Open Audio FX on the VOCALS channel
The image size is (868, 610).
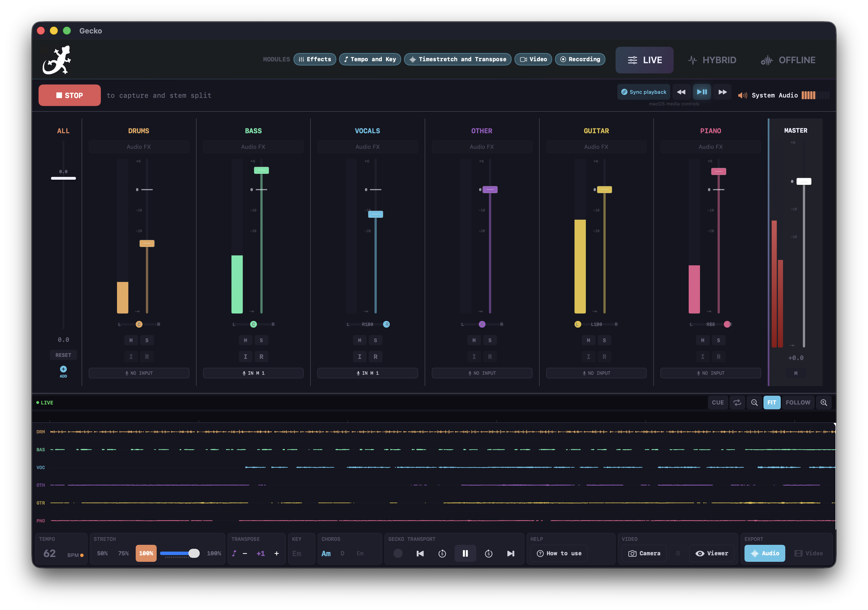367,147
